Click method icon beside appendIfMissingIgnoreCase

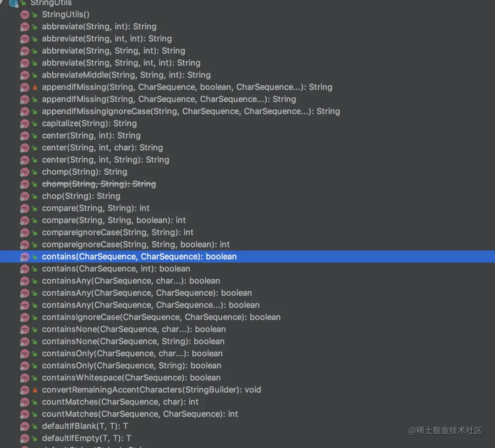[x=25, y=111]
